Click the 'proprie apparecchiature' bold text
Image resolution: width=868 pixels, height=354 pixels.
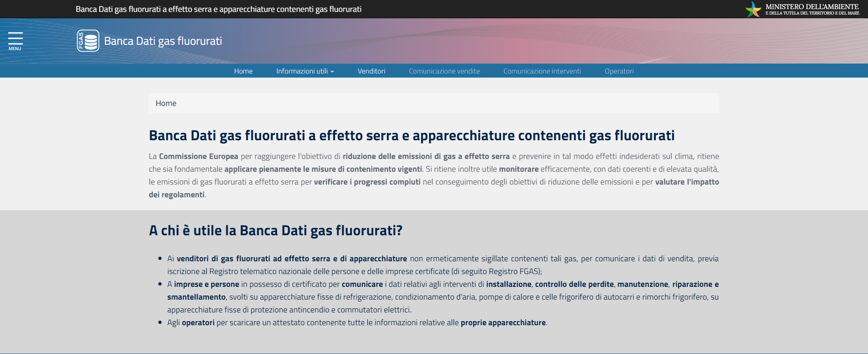coord(503,322)
